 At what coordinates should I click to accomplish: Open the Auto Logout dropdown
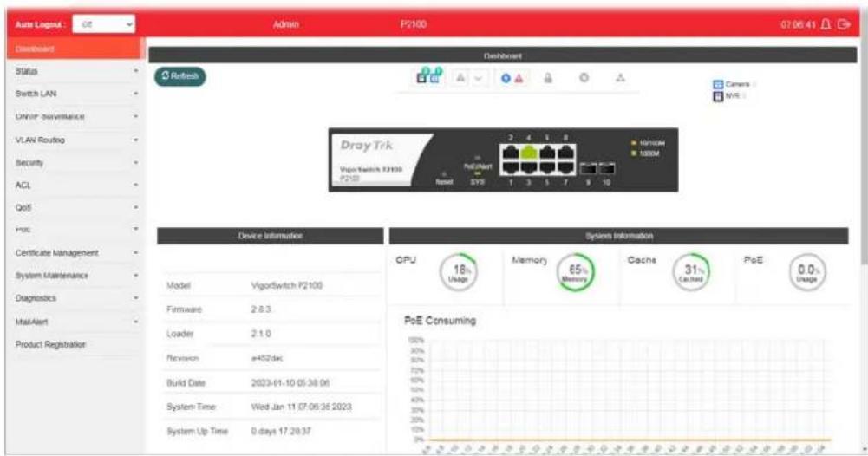tap(103, 24)
